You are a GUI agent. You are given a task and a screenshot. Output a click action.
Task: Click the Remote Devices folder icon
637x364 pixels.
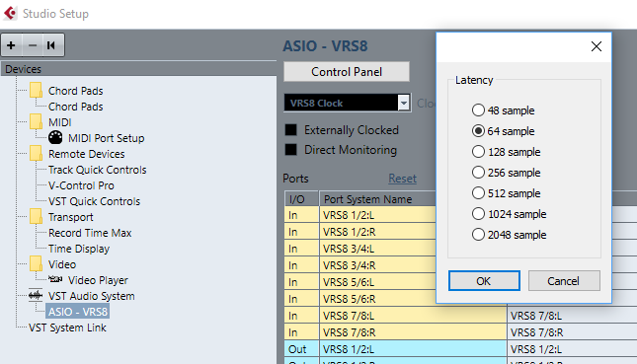pyautogui.click(x=36, y=153)
